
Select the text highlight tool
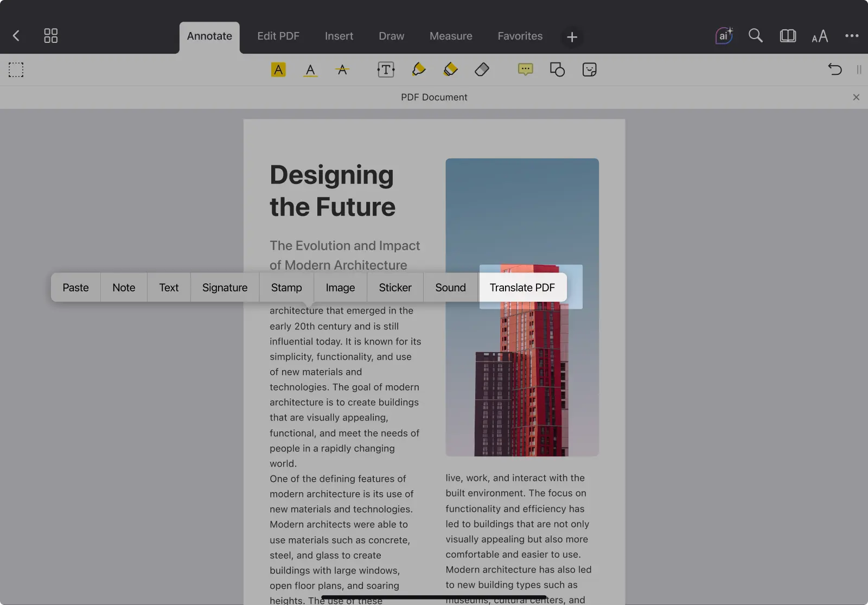pos(278,69)
